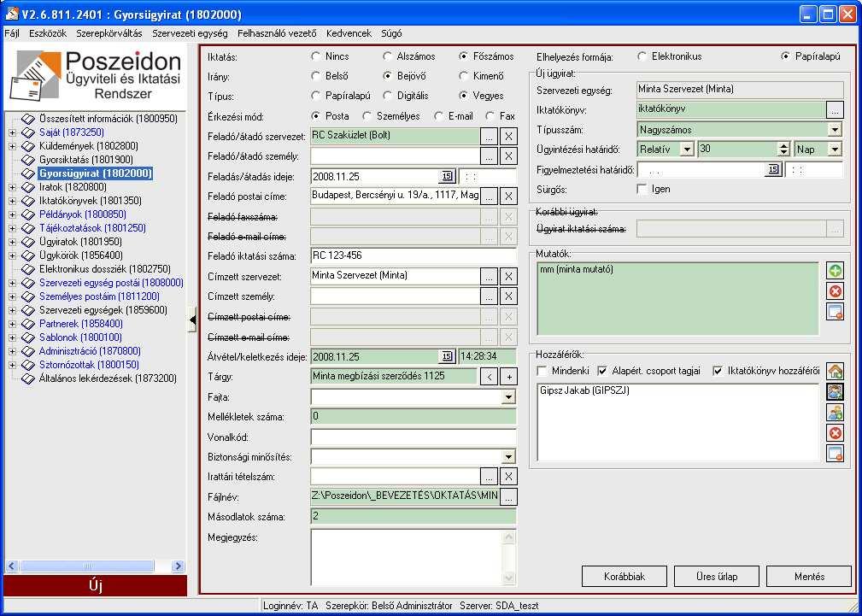Open the Fajta dropdown
This screenshot has height=616, width=862.
509,397
